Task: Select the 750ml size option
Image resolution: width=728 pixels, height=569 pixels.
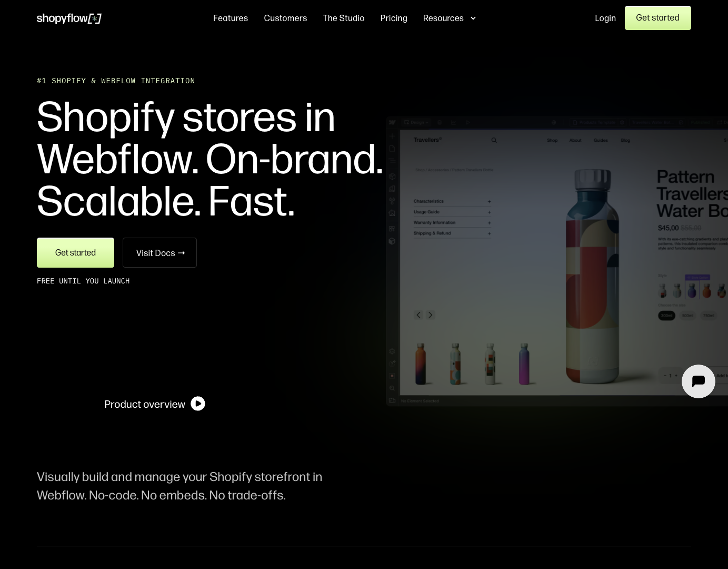Action: point(709,315)
